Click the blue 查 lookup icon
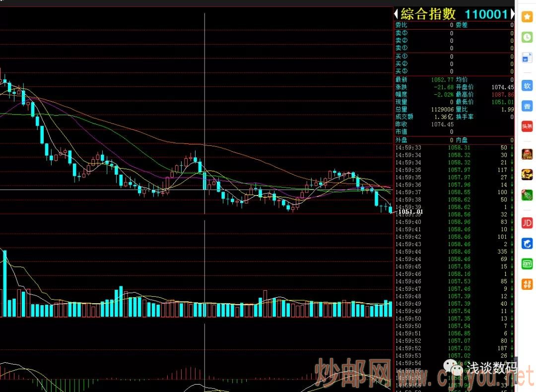 527,106
